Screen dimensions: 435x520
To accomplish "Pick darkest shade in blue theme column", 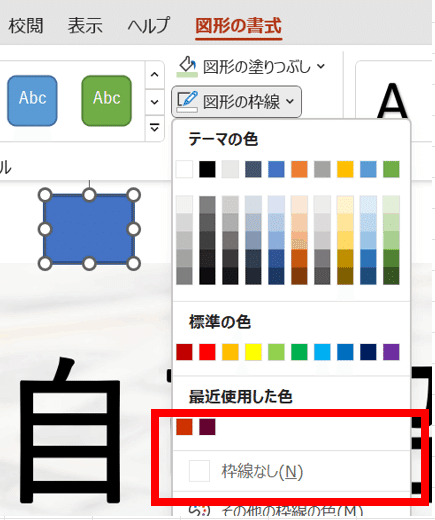I will (x=276, y=276).
